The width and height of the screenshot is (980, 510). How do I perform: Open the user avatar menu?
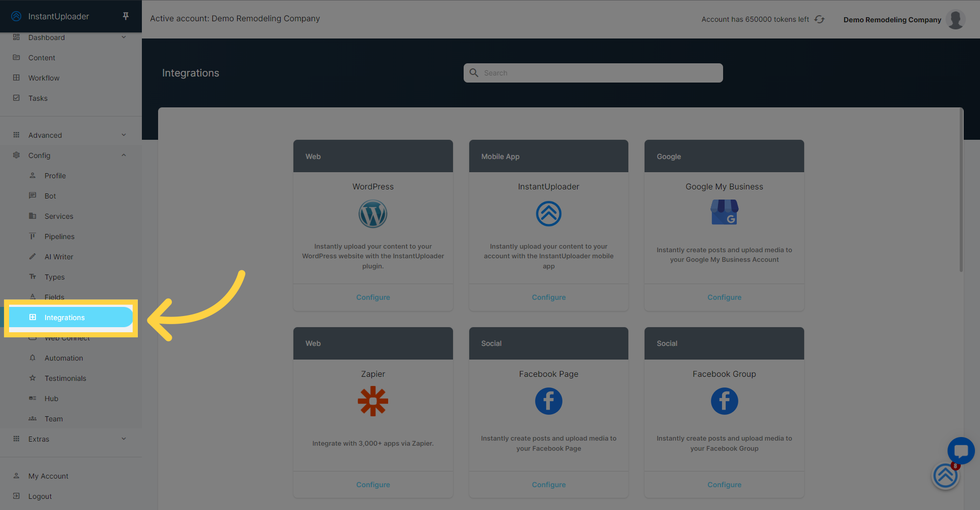click(956, 19)
